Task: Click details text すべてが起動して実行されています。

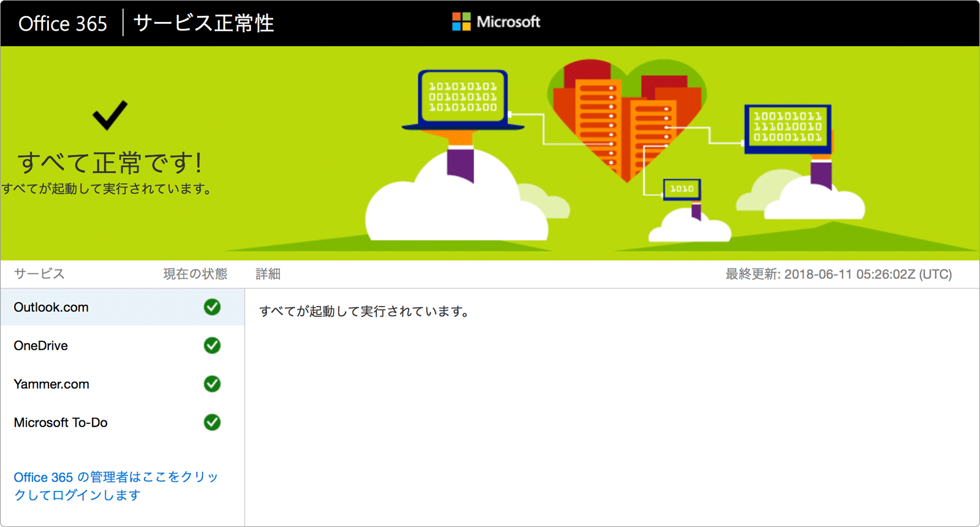Action: click(366, 311)
